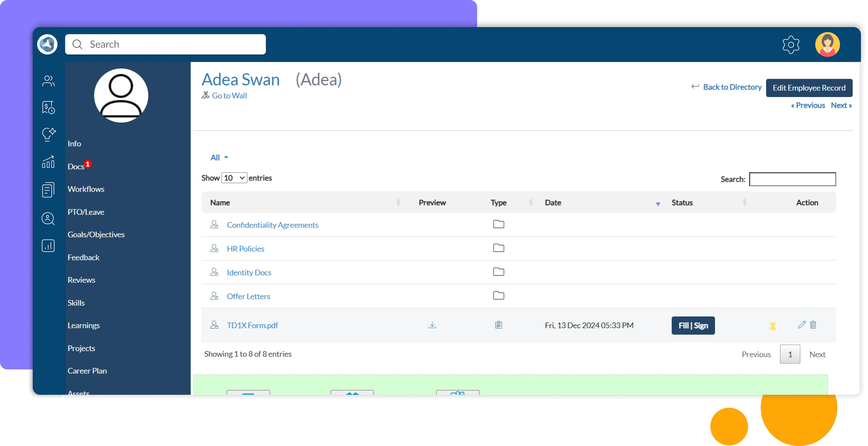
Task: Delete TD1X Form.pdf with trash icon
Action: point(813,325)
